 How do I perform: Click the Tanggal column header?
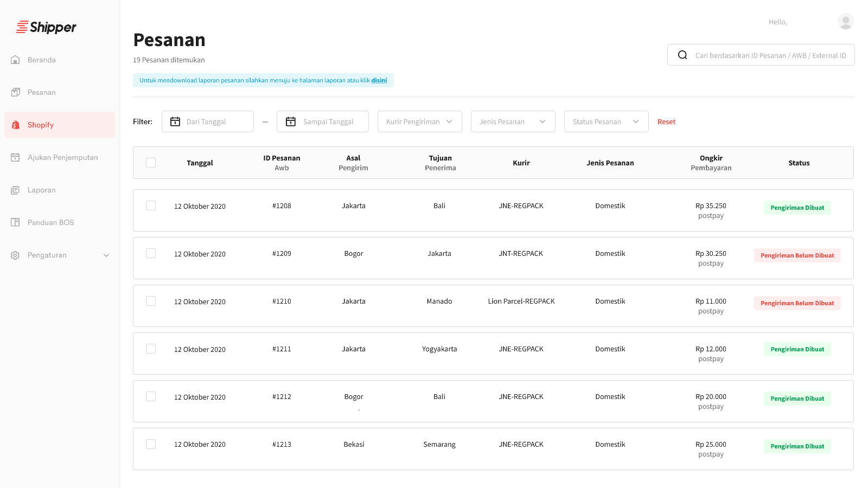tap(200, 163)
